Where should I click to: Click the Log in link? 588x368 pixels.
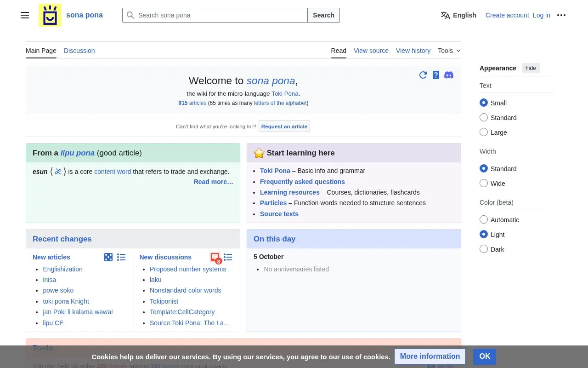tap(542, 15)
